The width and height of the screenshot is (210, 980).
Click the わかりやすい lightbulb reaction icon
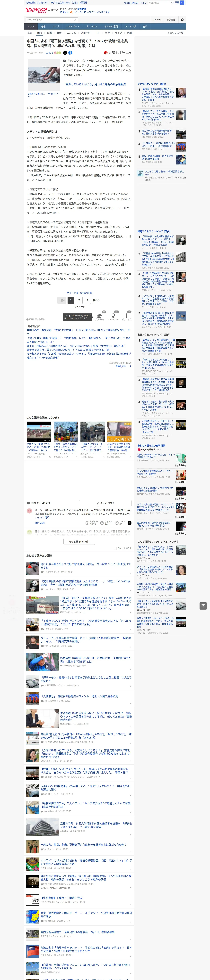[113, 316]
